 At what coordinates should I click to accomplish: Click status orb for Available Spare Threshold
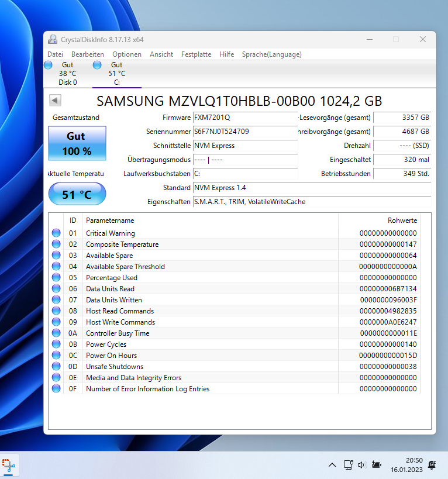(x=56, y=266)
